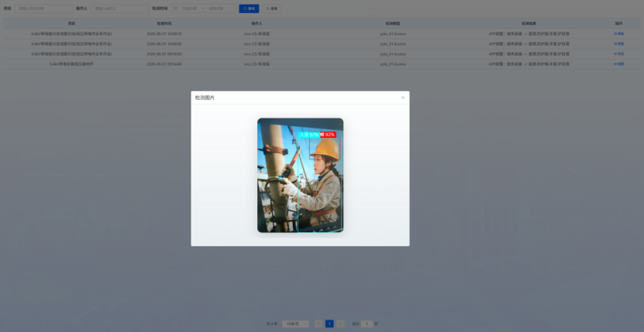
Task: Open 浏览 link for the 10:00:15 row
Action: click(619, 33)
